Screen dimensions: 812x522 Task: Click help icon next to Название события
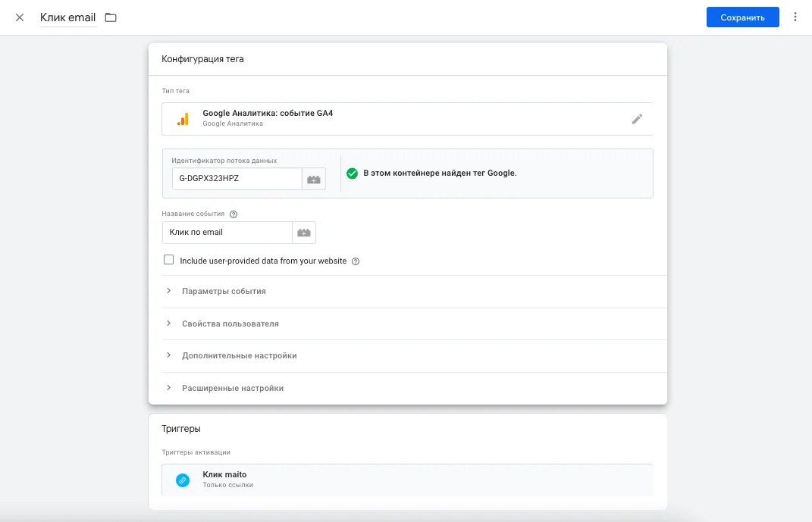234,214
